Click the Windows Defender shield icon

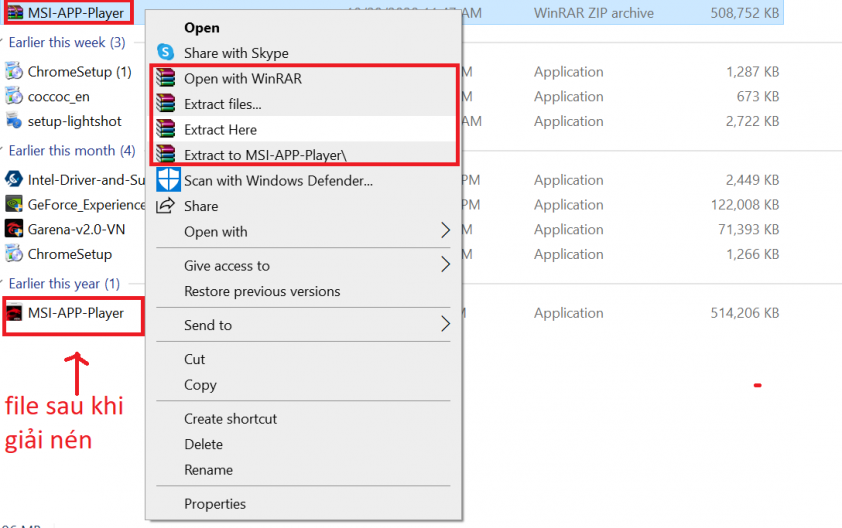[168, 180]
